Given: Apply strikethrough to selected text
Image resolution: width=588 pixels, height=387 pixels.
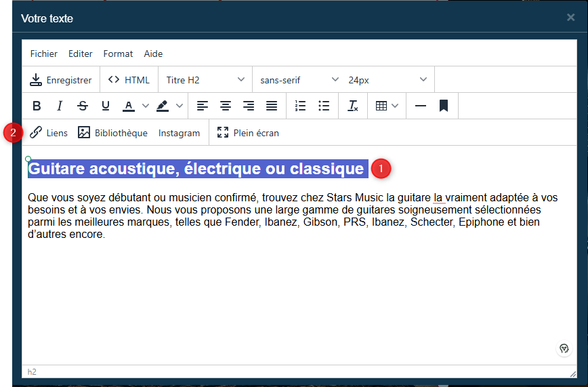Looking at the screenshot, I should coord(83,106).
